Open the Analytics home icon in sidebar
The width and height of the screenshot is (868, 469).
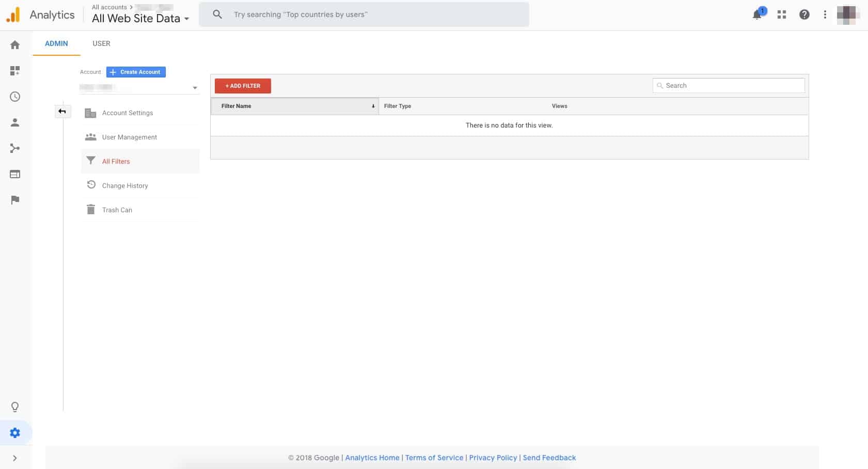[x=14, y=44]
